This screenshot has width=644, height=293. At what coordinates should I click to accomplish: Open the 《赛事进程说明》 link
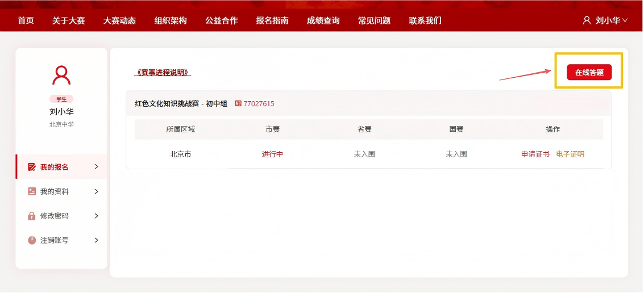(x=163, y=73)
